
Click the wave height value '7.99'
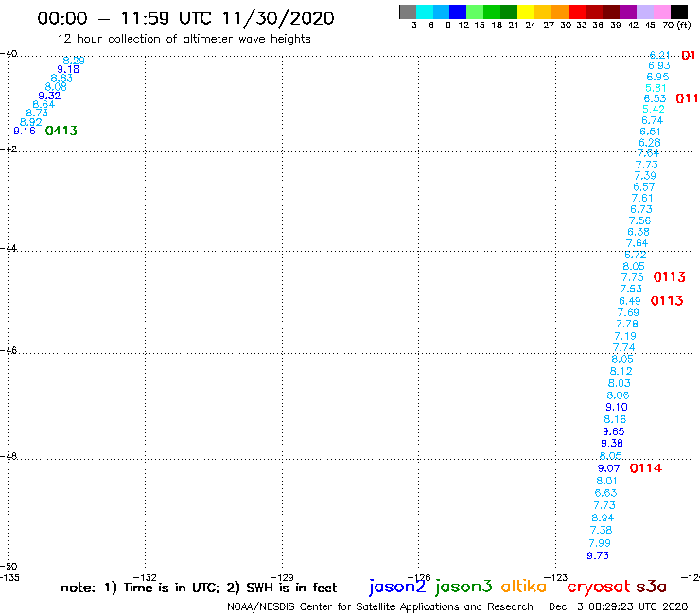[600, 543]
